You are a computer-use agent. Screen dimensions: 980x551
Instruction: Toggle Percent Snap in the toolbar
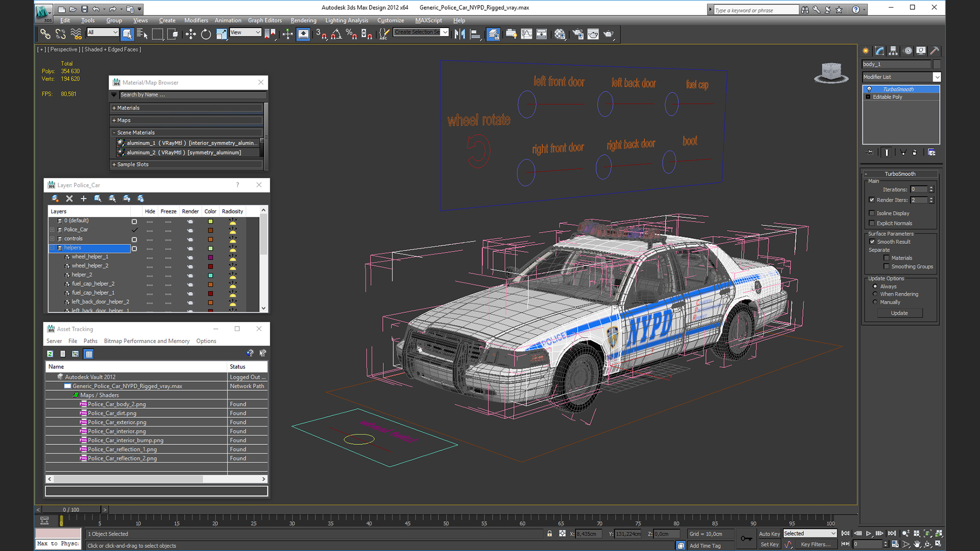pos(351,34)
